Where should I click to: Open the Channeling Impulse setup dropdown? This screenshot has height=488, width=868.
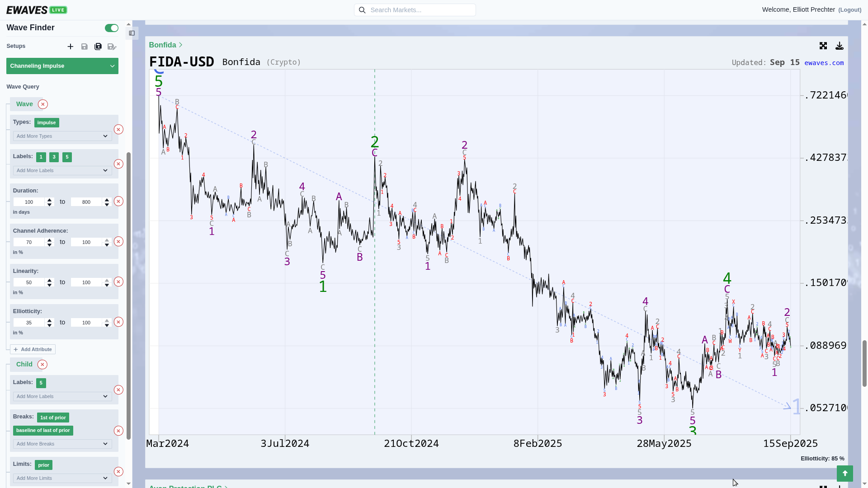tap(62, 66)
